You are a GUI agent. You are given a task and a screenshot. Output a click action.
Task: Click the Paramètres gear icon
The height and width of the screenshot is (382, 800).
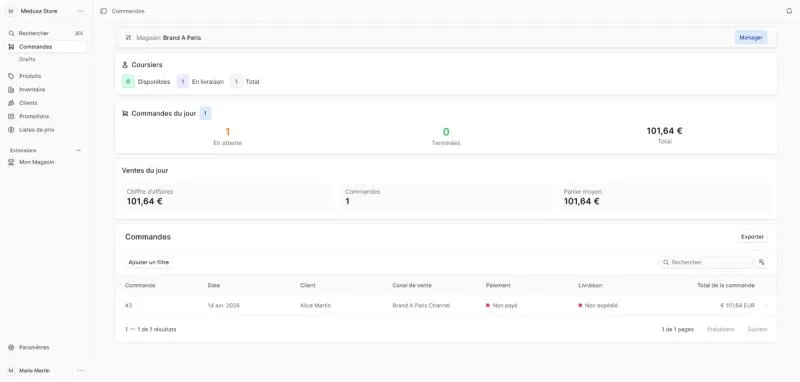[11, 347]
